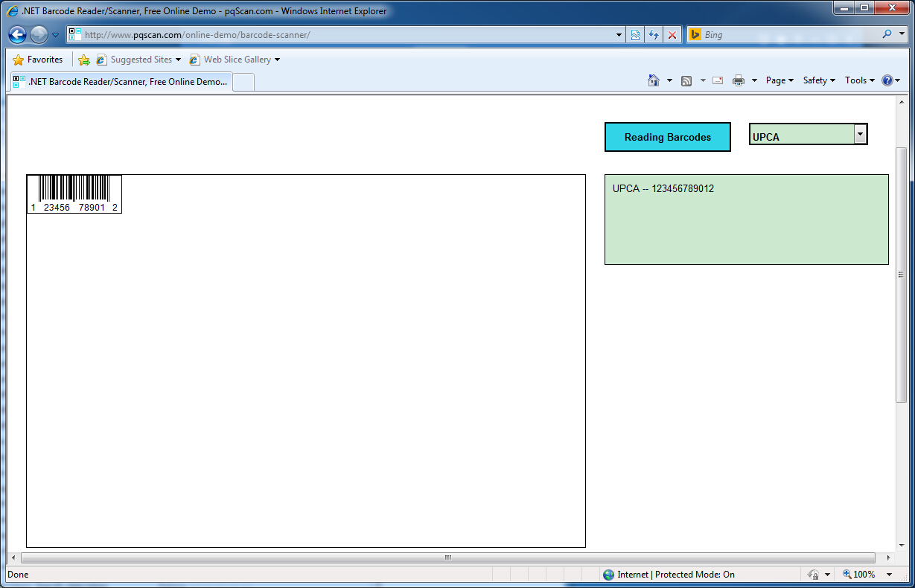Open the Page menu
Viewport: 915px width, 588px height.
coord(779,80)
